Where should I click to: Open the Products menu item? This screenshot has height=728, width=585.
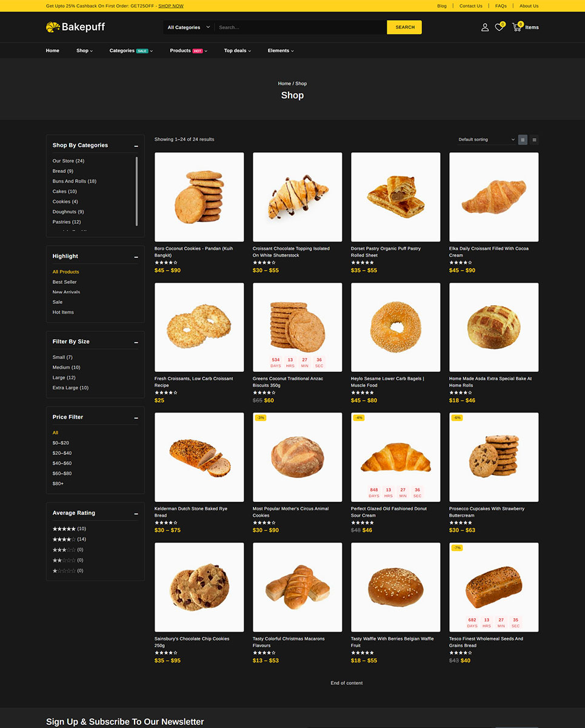pos(180,51)
